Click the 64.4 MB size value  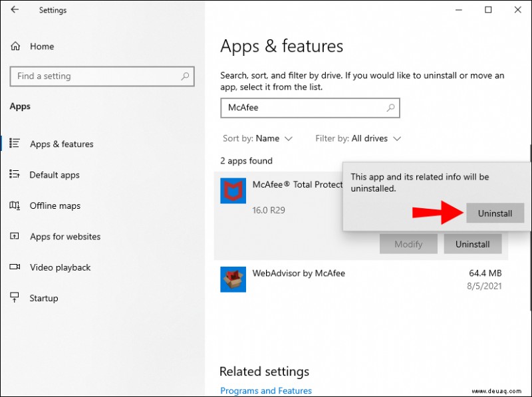485,273
